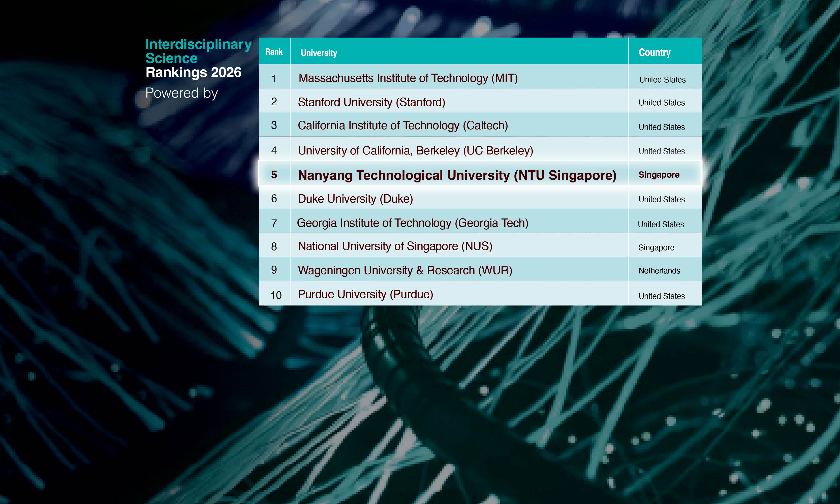Click the bold Singapore country cell
Viewport: 840px width, 504px height.
(659, 175)
